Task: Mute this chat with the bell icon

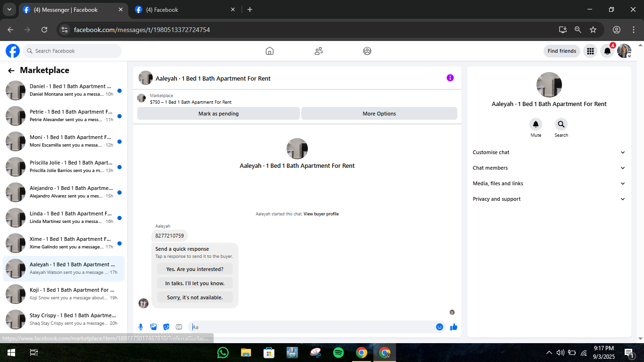Action: tap(536, 124)
